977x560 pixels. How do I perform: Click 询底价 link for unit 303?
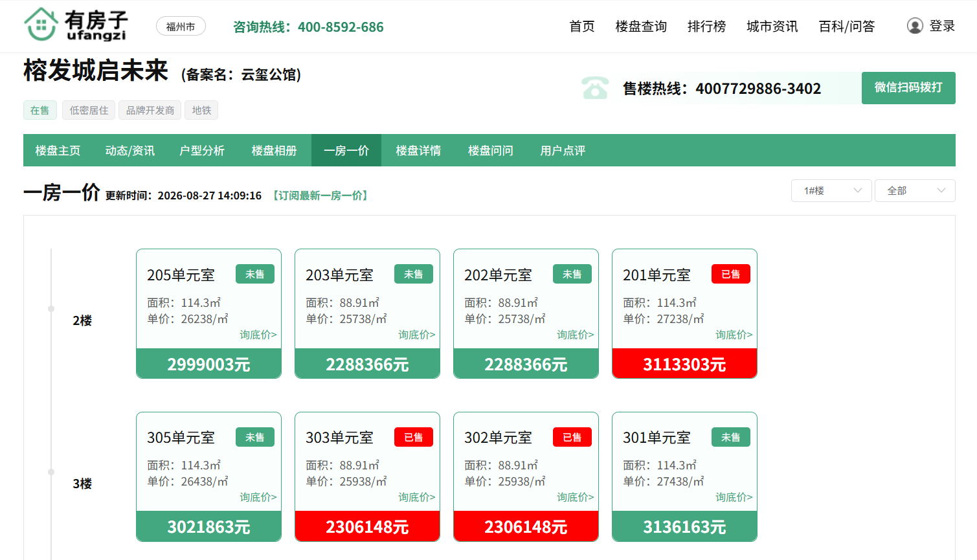417,497
